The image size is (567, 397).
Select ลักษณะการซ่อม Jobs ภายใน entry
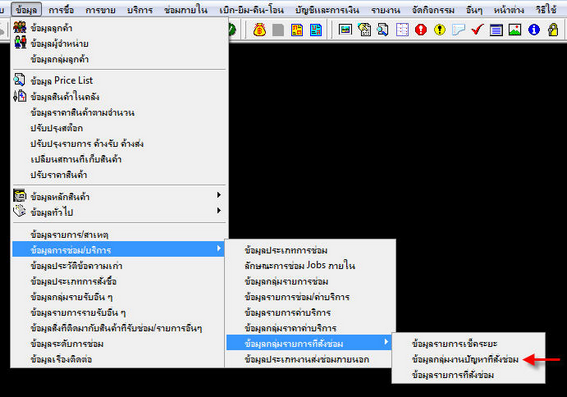[x=310, y=265]
